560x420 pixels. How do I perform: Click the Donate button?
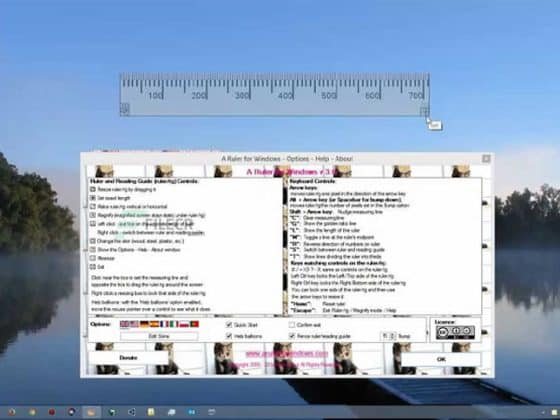click(x=128, y=358)
